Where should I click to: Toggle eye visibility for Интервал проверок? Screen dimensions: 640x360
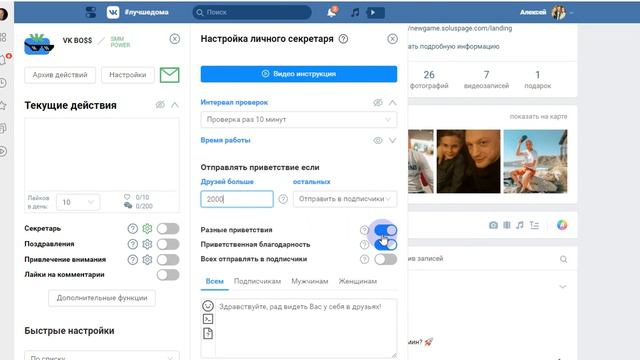(378, 102)
